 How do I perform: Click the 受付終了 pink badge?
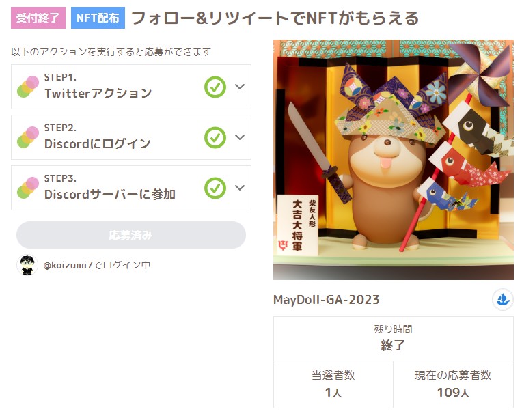click(x=38, y=18)
